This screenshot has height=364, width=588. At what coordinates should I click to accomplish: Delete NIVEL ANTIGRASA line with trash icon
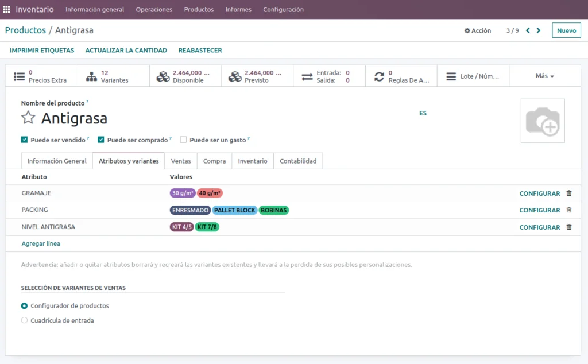569,227
